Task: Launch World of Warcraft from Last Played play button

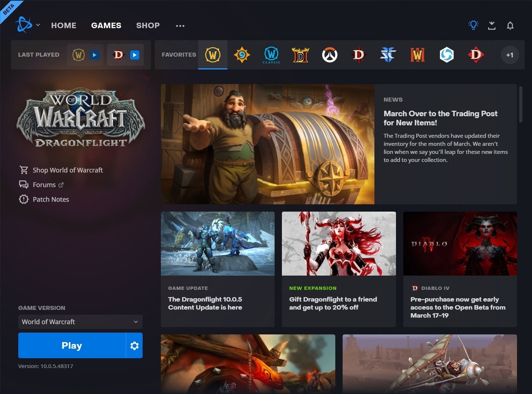Action: (95, 55)
